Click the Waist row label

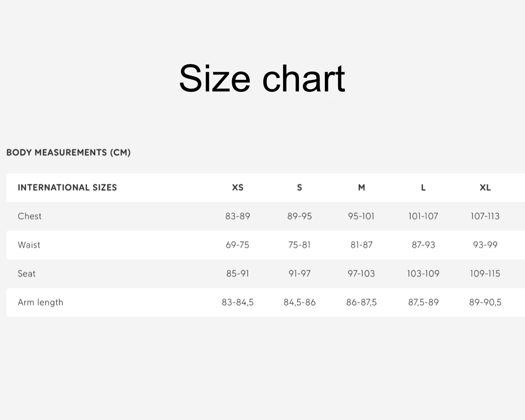coord(29,245)
